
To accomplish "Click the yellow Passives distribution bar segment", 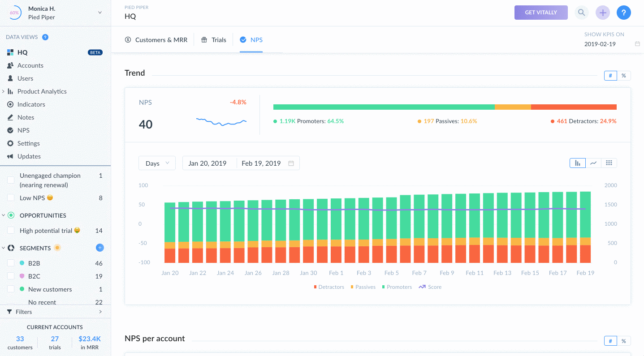I will point(513,107).
